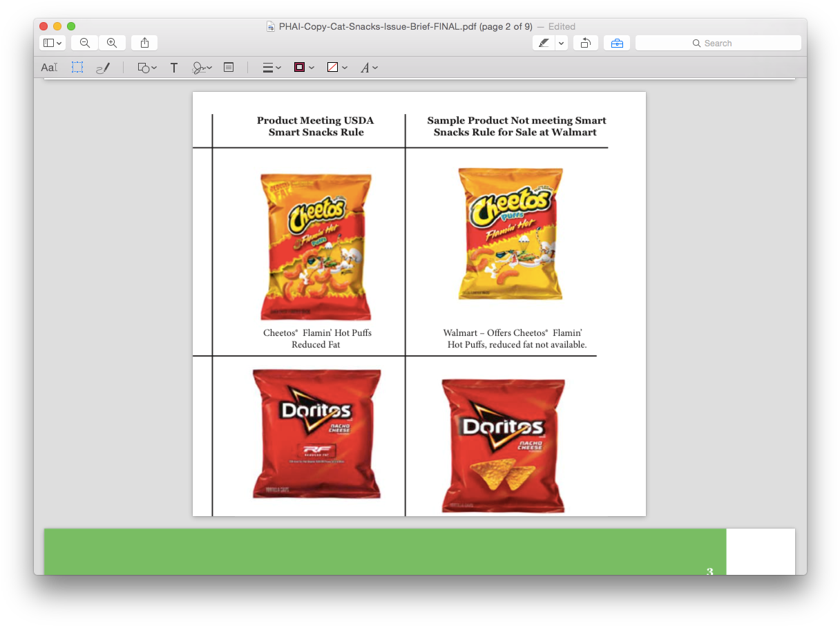
Task: Toggle the Markup toolbar
Action: click(x=616, y=42)
